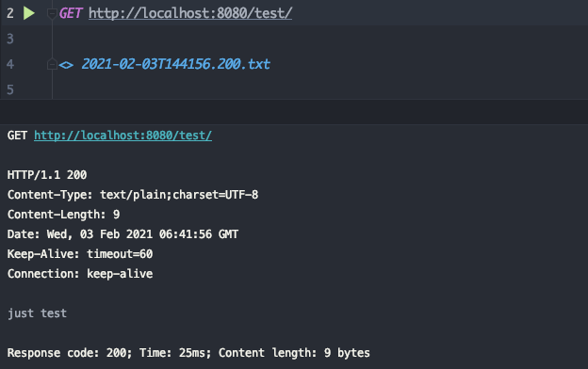Click the 'just test' response body text
Image resolution: width=588 pixels, height=369 pixels.
tap(37, 313)
